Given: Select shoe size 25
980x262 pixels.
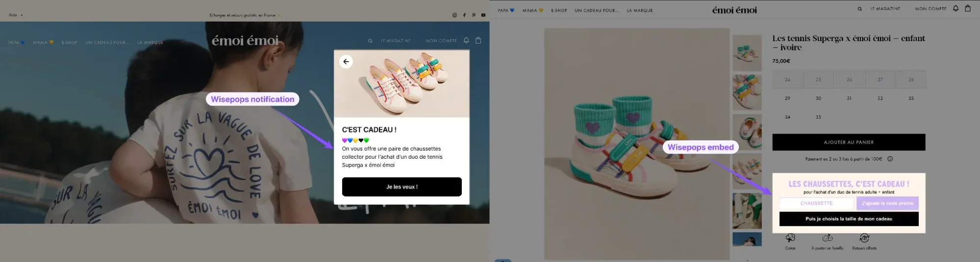Looking at the screenshot, I should tap(818, 80).
